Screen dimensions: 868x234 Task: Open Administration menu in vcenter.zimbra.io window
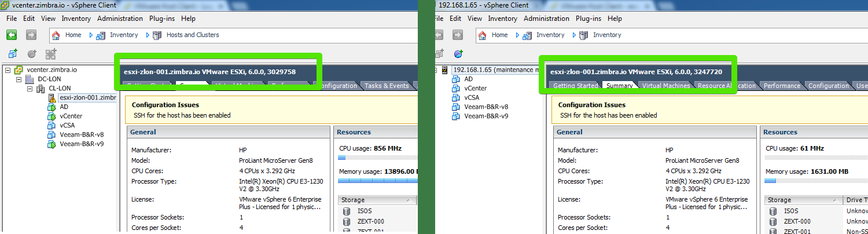coord(120,19)
